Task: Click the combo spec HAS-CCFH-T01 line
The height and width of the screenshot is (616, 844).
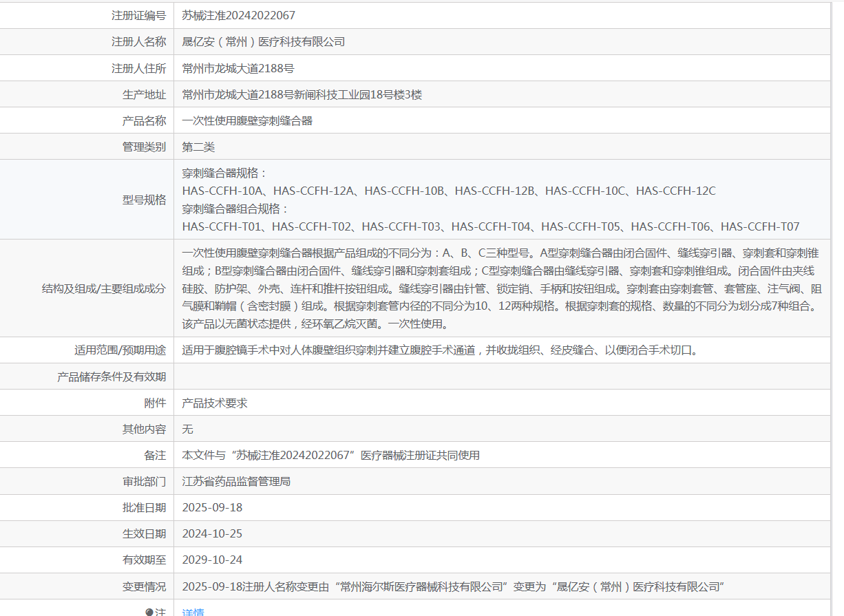Action: click(491, 226)
